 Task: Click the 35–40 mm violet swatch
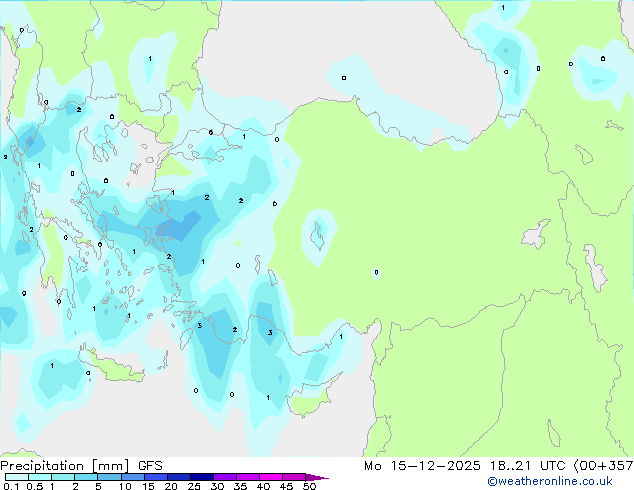(x=247, y=477)
